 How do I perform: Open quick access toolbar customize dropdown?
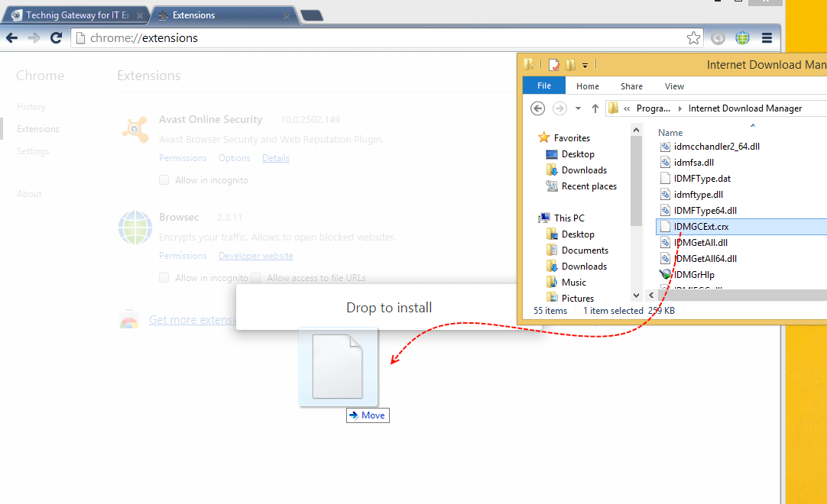pyautogui.click(x=585, y=66)
